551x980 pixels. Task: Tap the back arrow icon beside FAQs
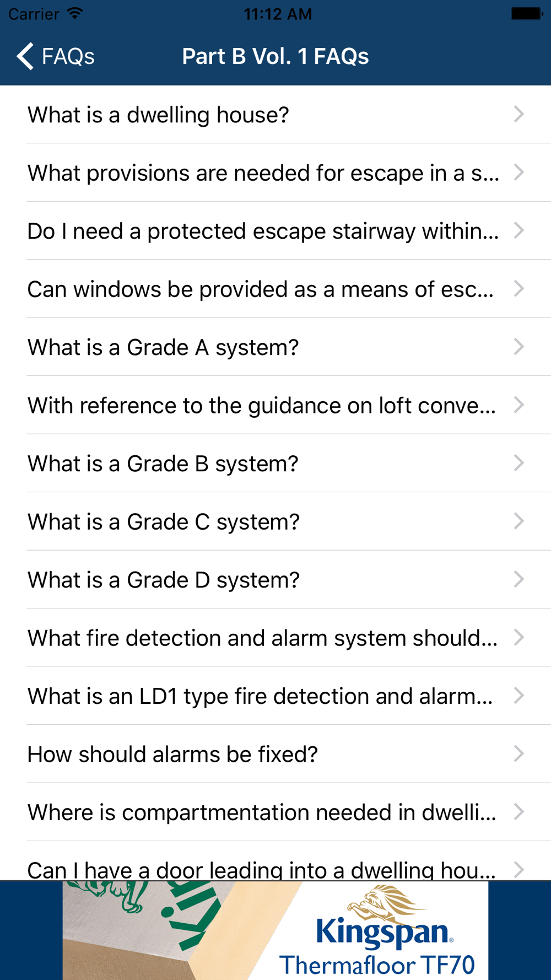pyautogui.click(x=25, y=56)
